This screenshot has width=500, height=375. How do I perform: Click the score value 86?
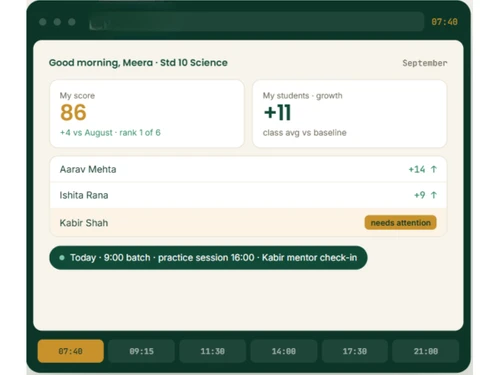click(73, 112)
